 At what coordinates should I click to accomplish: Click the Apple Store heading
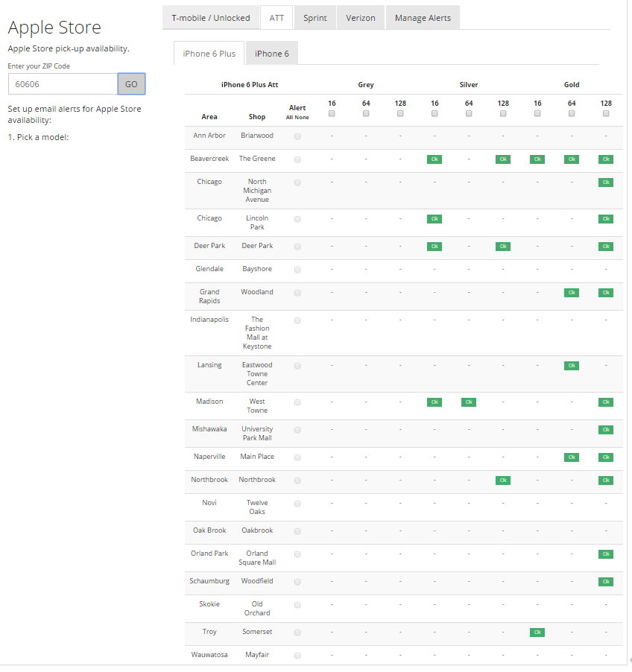[54, 28]
